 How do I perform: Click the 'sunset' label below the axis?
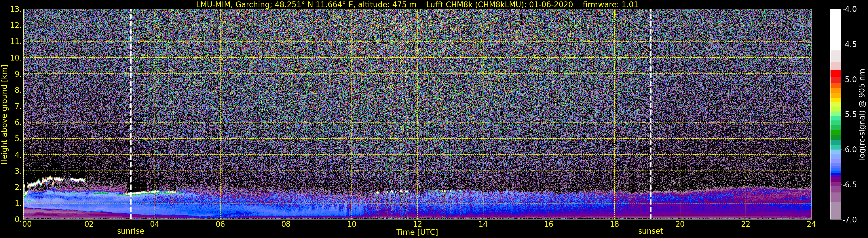[x=650, y=231]
